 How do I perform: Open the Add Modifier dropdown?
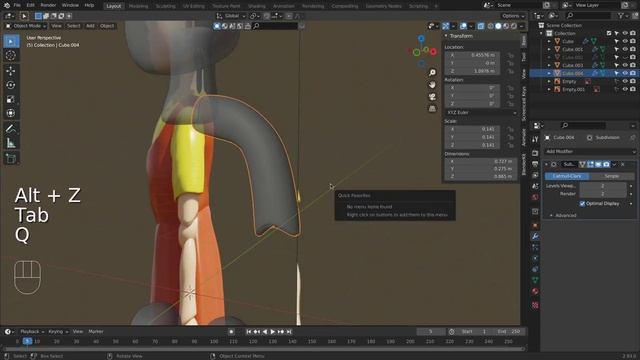point(590,151)
